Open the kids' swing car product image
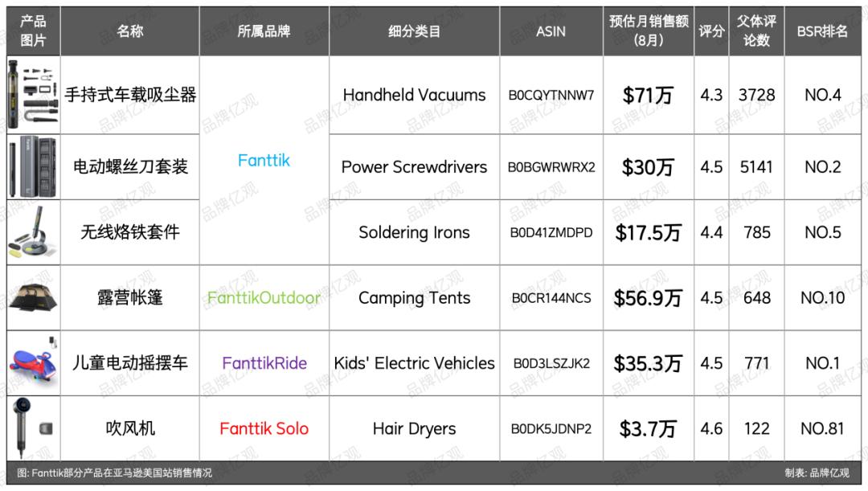Viewport: 868px width, 491px height. tap(33, 362)
